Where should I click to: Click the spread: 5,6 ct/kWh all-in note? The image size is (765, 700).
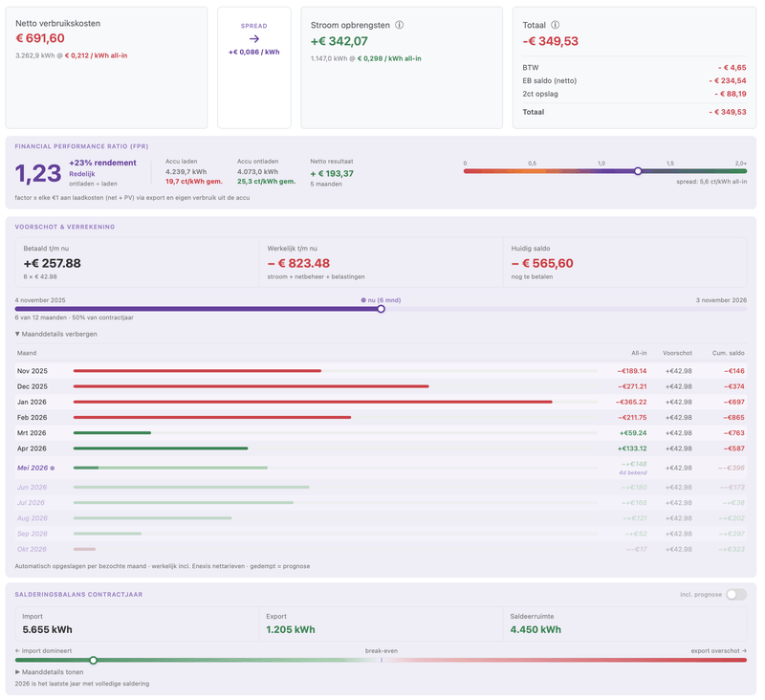pyautogui.click(x=711, y=182)
